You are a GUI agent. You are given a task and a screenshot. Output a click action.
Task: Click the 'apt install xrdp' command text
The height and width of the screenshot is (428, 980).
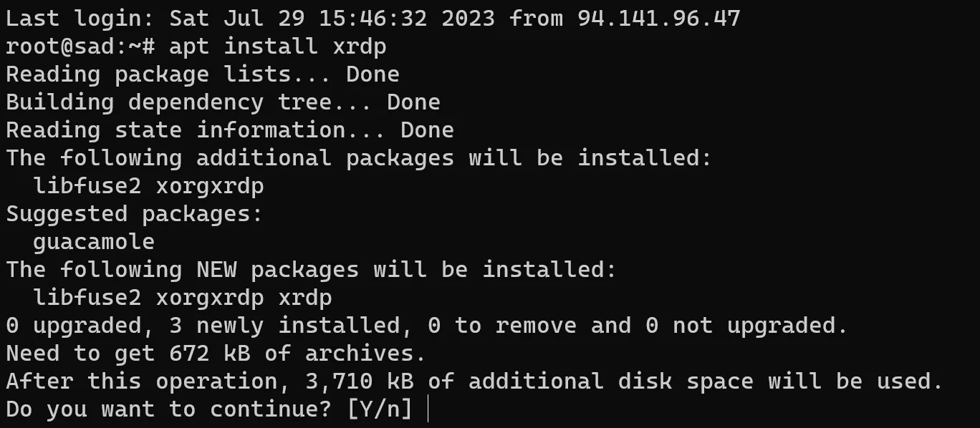[278, 47]
